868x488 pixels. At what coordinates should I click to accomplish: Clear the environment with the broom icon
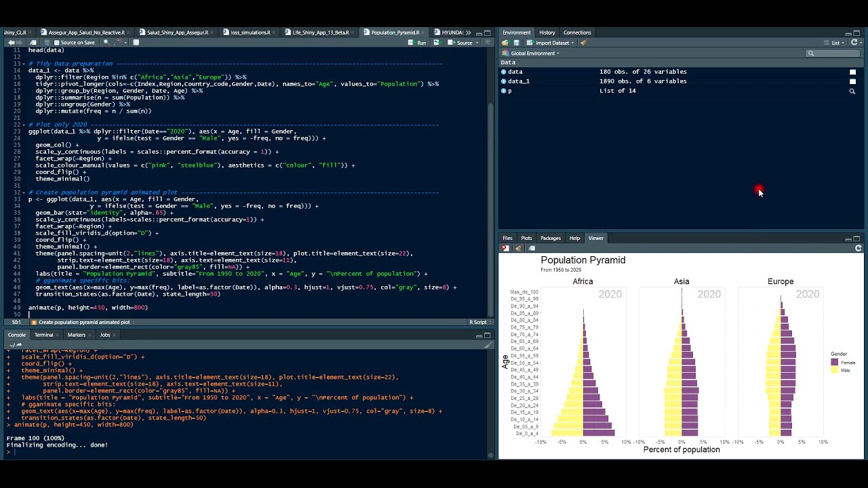tap(583, 43)
